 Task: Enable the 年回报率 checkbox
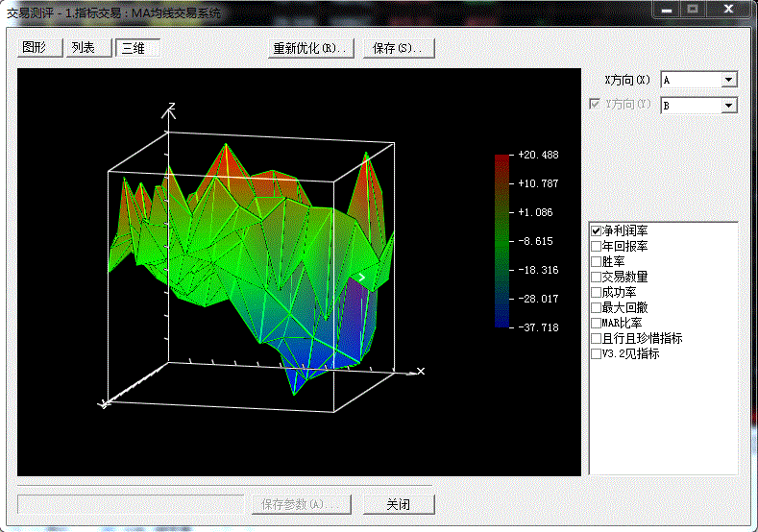(596, 247)
